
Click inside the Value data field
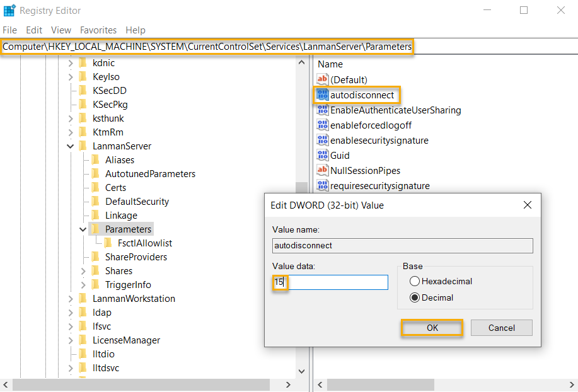point(337,282)
